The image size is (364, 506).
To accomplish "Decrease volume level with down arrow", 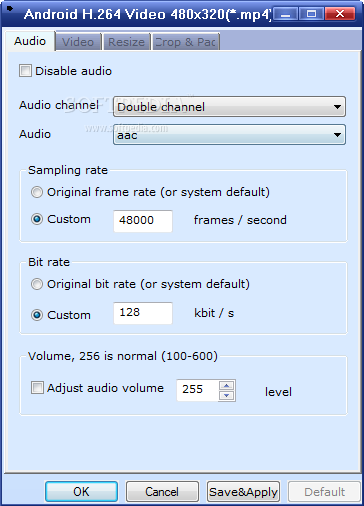I will pyautogui.click(x=227, y=396).
